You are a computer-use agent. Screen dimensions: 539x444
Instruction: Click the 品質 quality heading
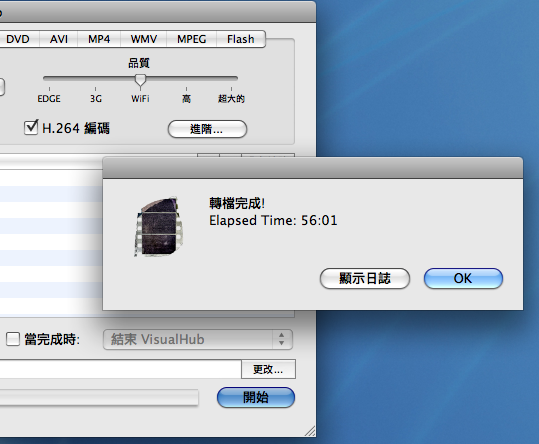(x=139, y=63)
